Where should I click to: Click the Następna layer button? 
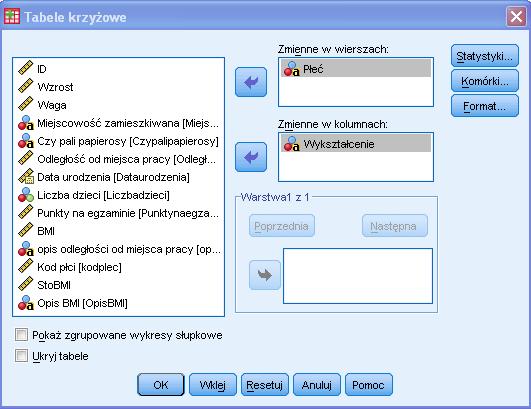(x=395, y=225)
